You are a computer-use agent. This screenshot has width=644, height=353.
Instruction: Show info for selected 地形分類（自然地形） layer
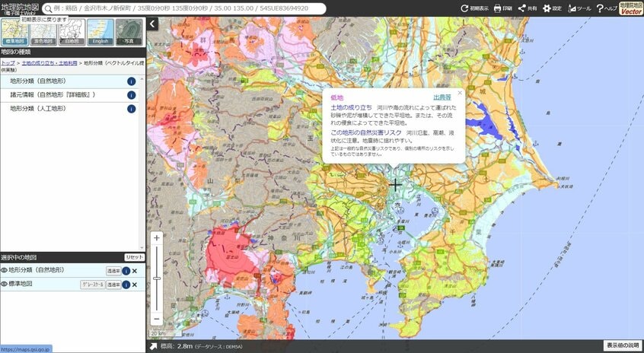pyautogui.click(x=126, y=271)
